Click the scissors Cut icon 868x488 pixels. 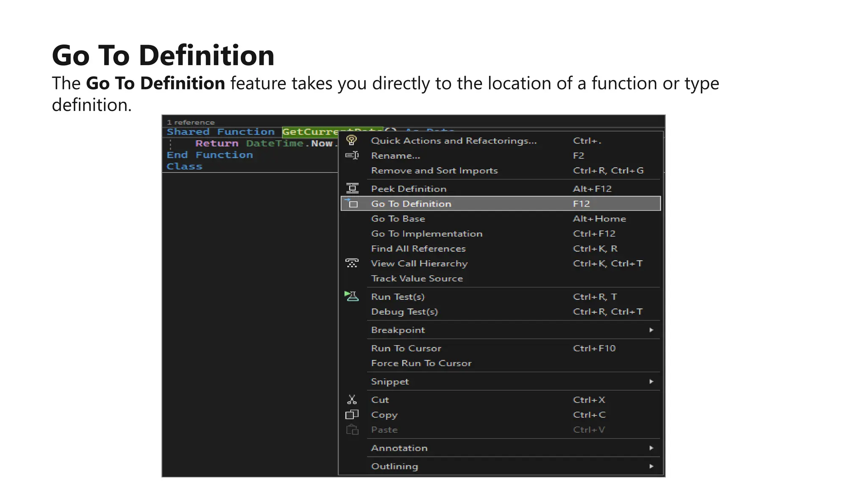click(352, 399)
